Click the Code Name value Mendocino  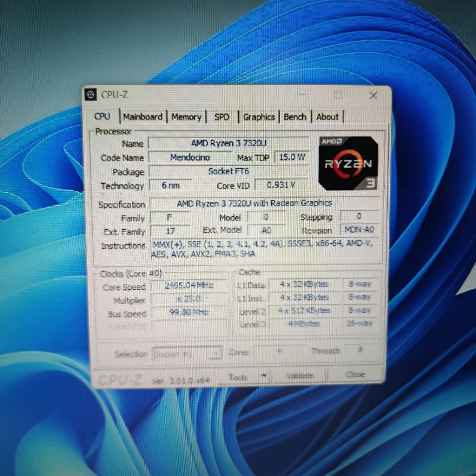[190, 157]
